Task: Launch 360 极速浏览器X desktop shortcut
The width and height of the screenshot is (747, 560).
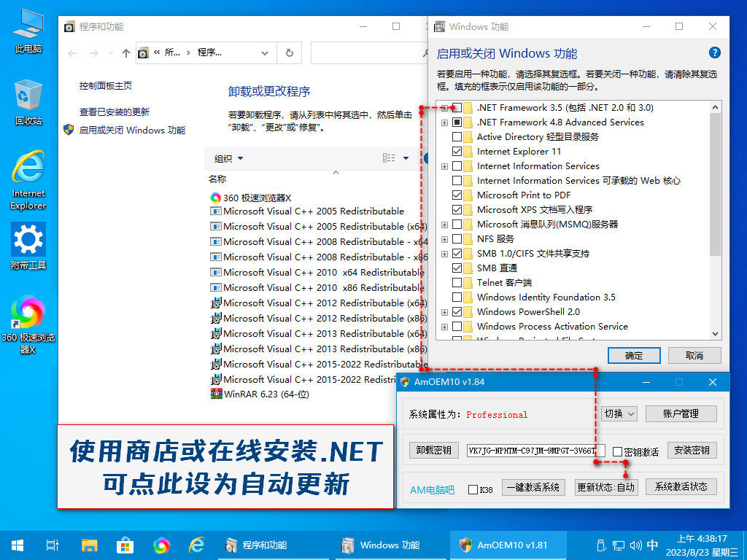Action: point(28,325)
